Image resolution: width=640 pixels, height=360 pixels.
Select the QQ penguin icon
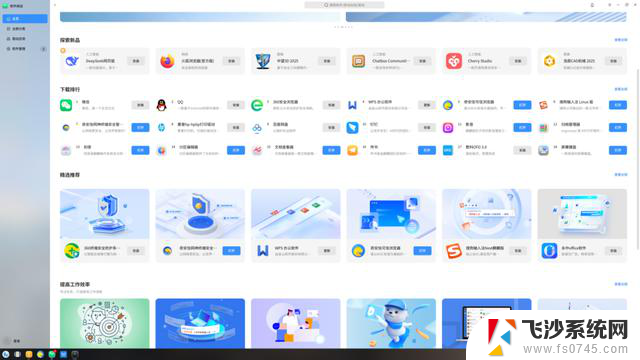162,105
